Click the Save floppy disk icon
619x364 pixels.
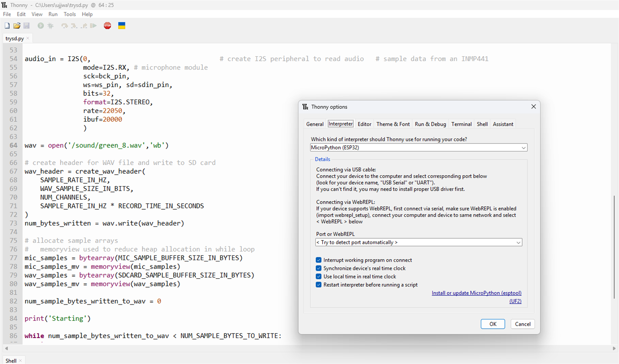(26, 26)
